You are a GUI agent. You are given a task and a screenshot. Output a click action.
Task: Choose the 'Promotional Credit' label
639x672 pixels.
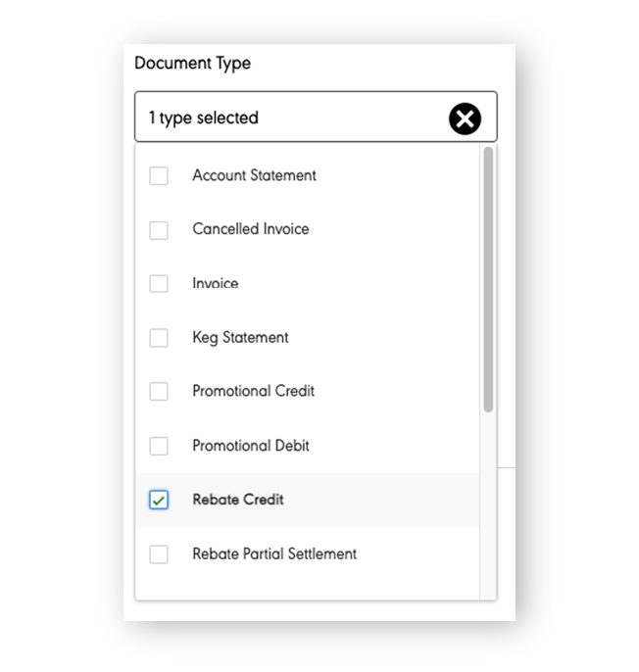[253, 391]
